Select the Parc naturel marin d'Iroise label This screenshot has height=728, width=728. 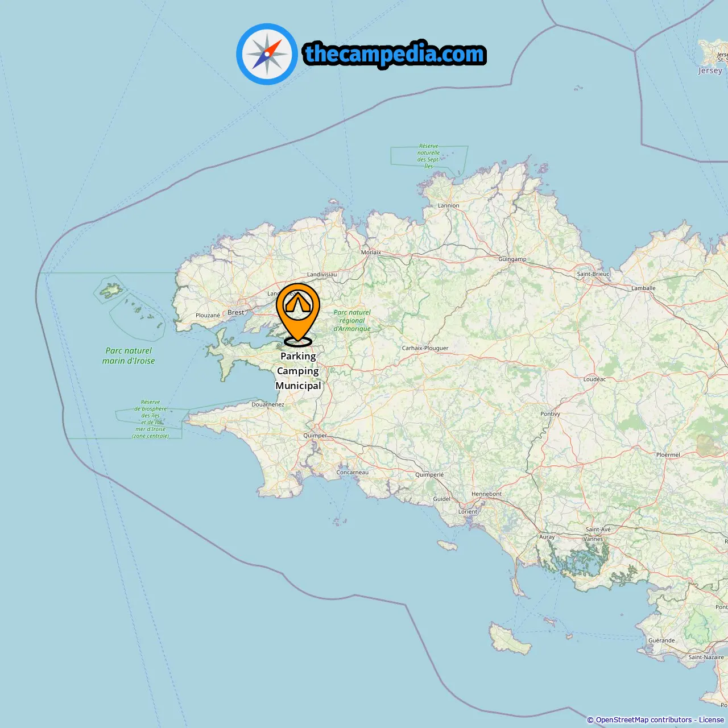click(129, 356)
